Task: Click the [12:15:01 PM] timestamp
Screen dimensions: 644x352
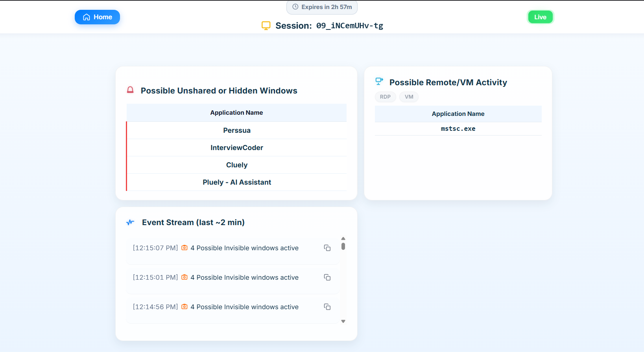Action: click(155, 277)
